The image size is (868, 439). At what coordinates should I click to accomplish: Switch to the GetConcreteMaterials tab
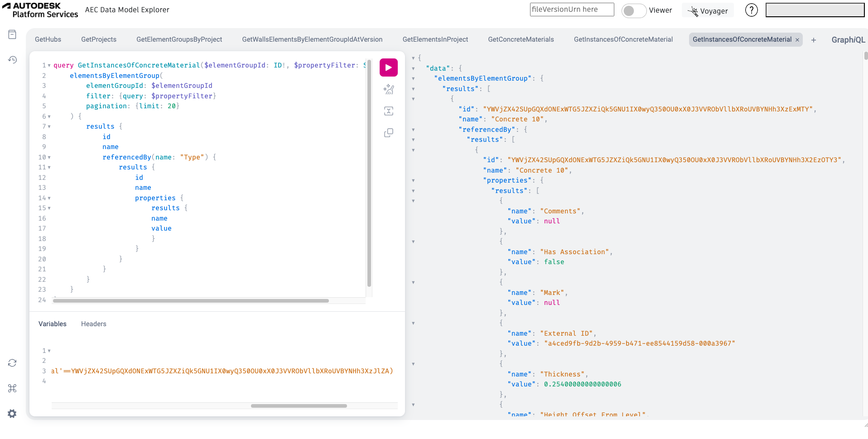tap(521, 39)
